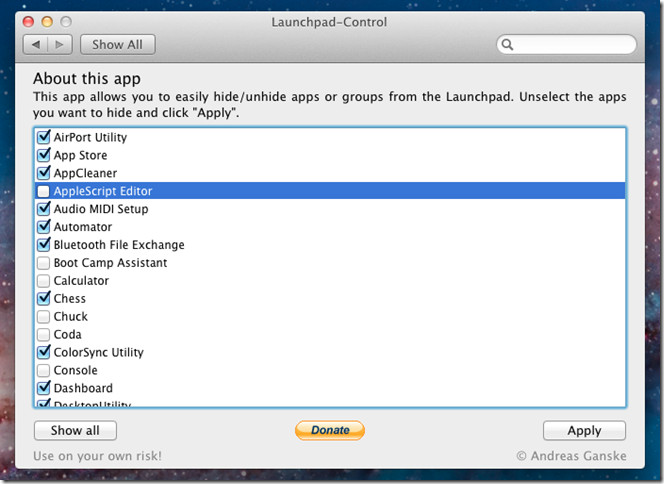664x484 pixels.
Task: Uncheck the ColorSync Utility checkbox
Action: (44, 352)
